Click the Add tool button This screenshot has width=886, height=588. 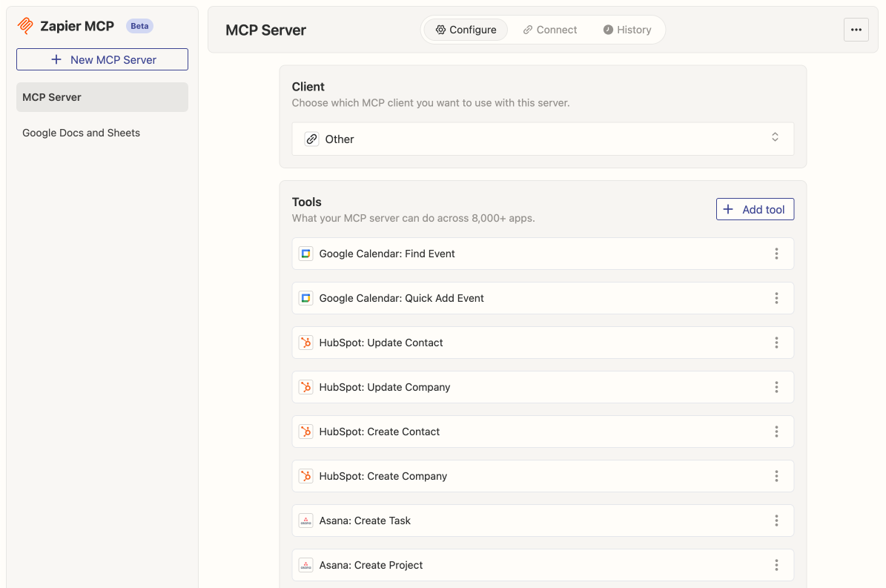click(755, 209)
